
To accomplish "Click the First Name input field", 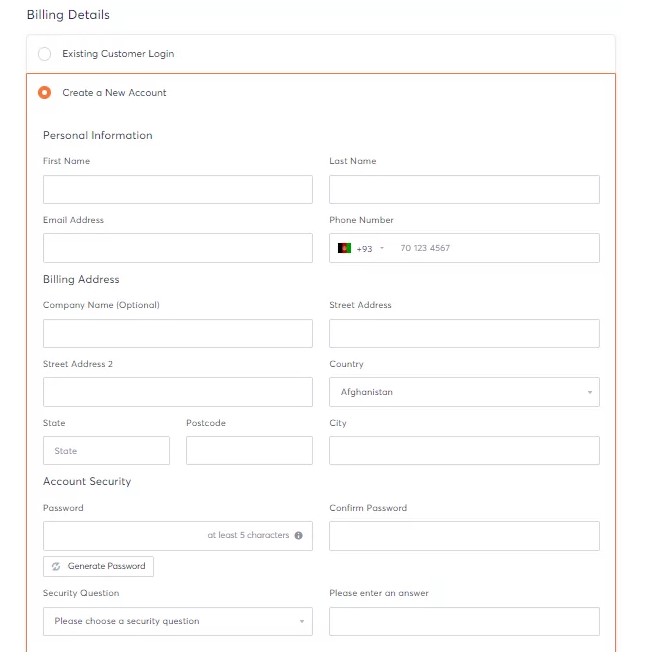I will click(x=178, y=190).
